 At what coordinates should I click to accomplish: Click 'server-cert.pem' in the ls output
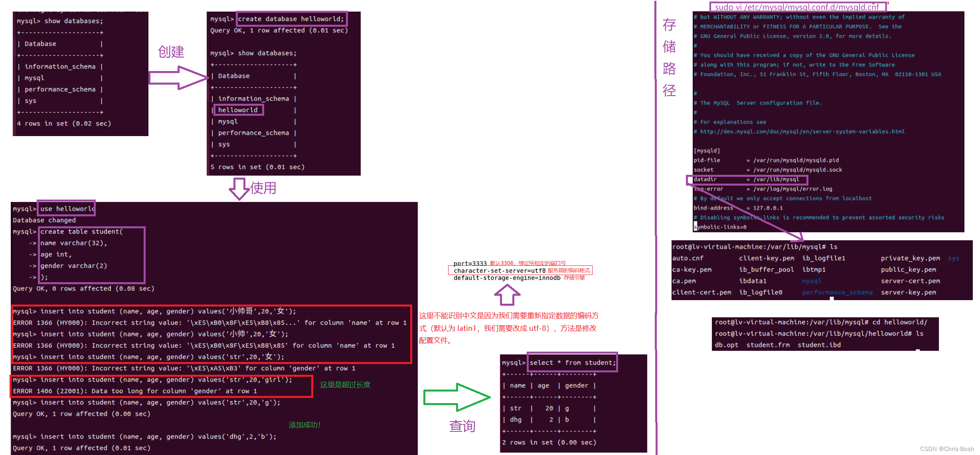[911, 281]
